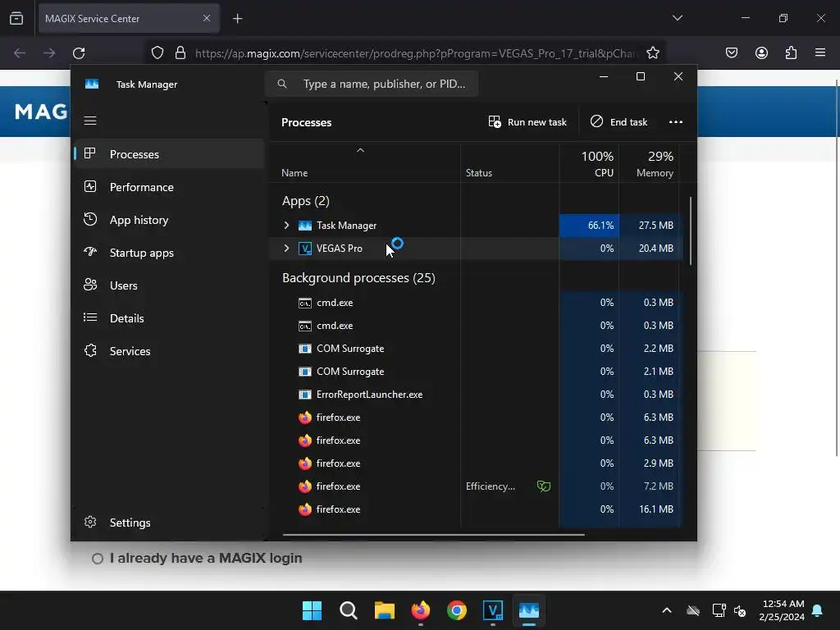Open the Users page
840x630 pixels.
pos(169,285)
